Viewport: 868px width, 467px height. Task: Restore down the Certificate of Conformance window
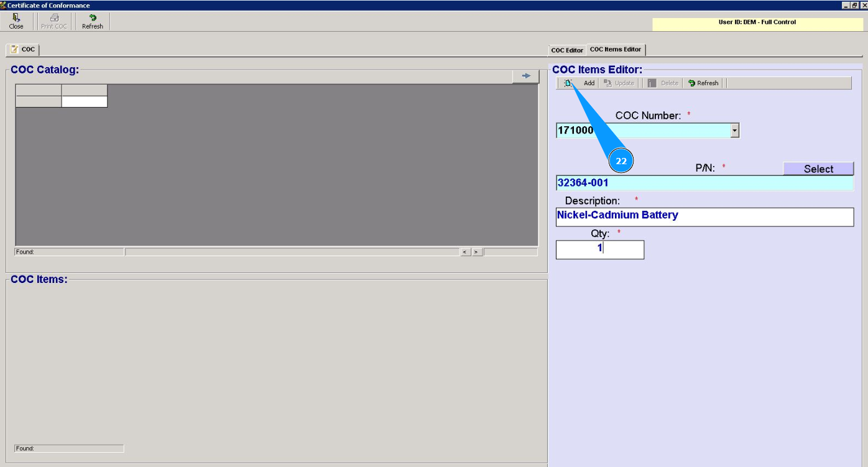pos(855,5)
